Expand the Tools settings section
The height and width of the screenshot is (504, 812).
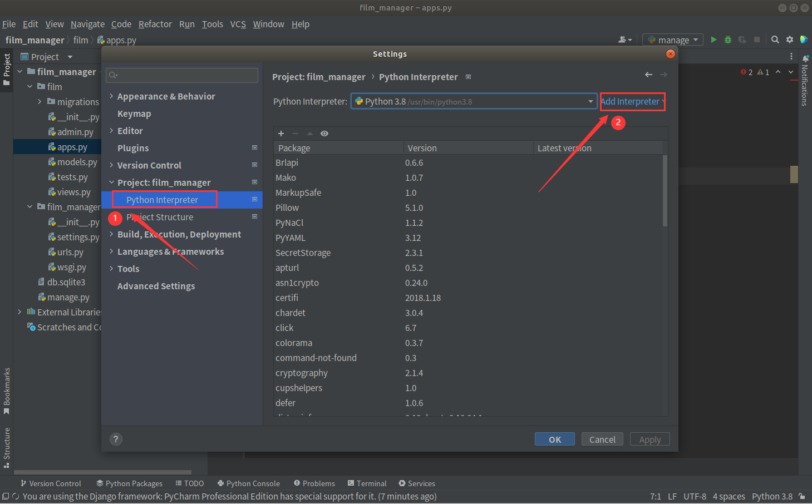point(111,269)
